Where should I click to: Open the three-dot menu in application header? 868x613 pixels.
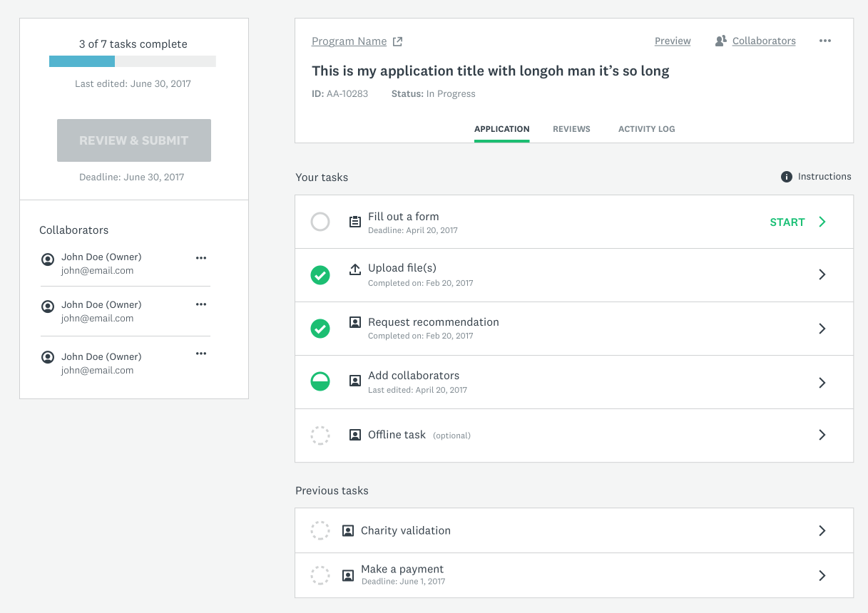(x=825, y=41)
